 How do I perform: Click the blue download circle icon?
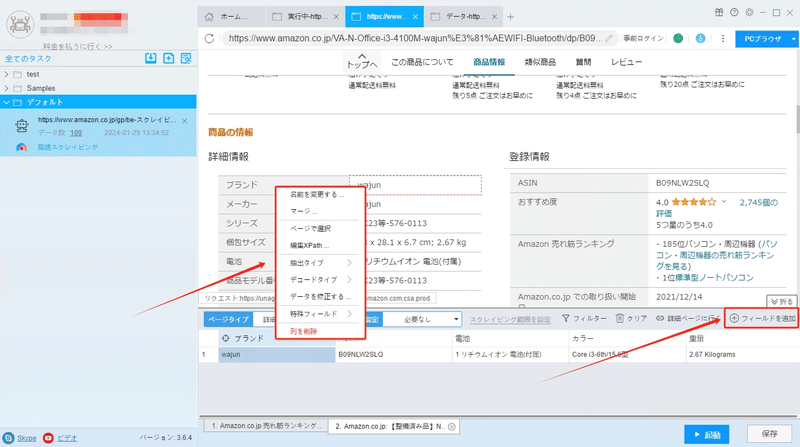[x=701, y=38]
